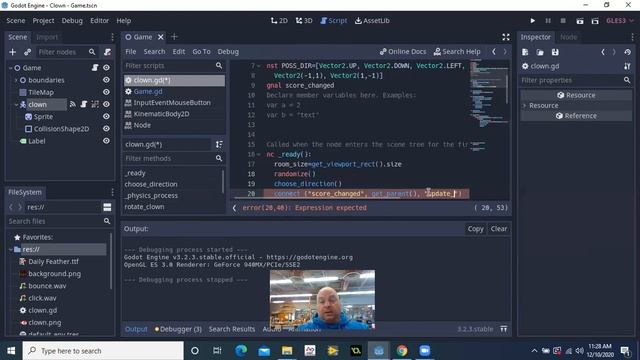The height and width of the screenshot is (360, 640).
Task: Fold the _ready function at line 16
Action: coord(259,155)
